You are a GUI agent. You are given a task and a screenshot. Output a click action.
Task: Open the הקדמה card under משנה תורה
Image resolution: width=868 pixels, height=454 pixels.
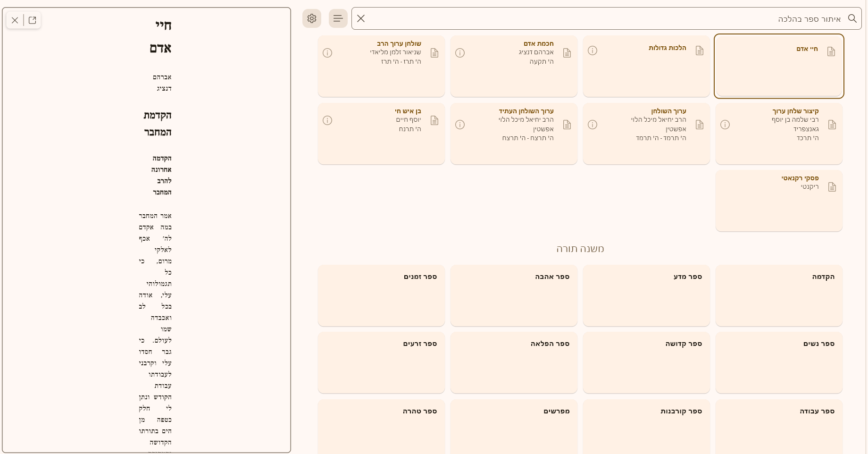tap(779, 295)
